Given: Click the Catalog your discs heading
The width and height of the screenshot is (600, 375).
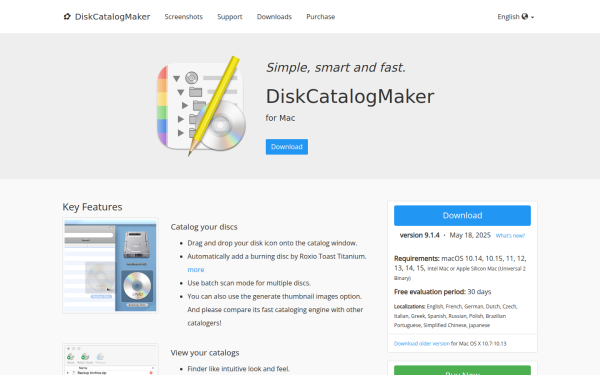Looking at the screenshot, I should coord(204,227).
